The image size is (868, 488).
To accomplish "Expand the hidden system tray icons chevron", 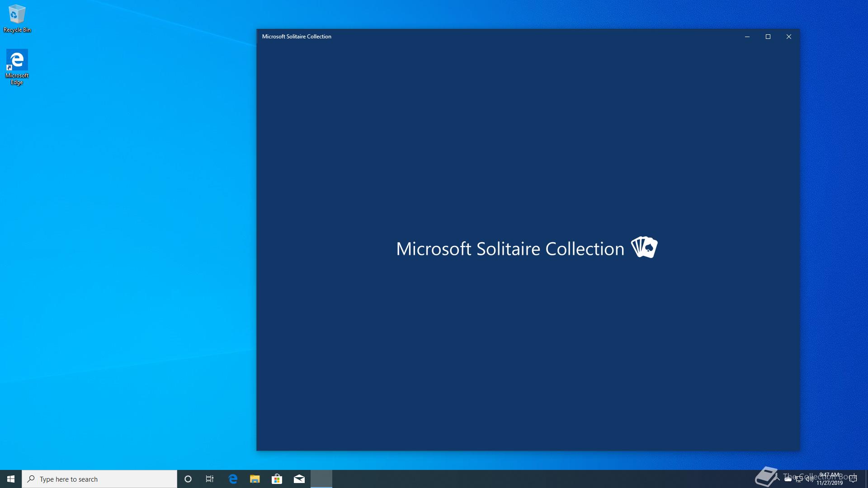I will coord(777,479).
